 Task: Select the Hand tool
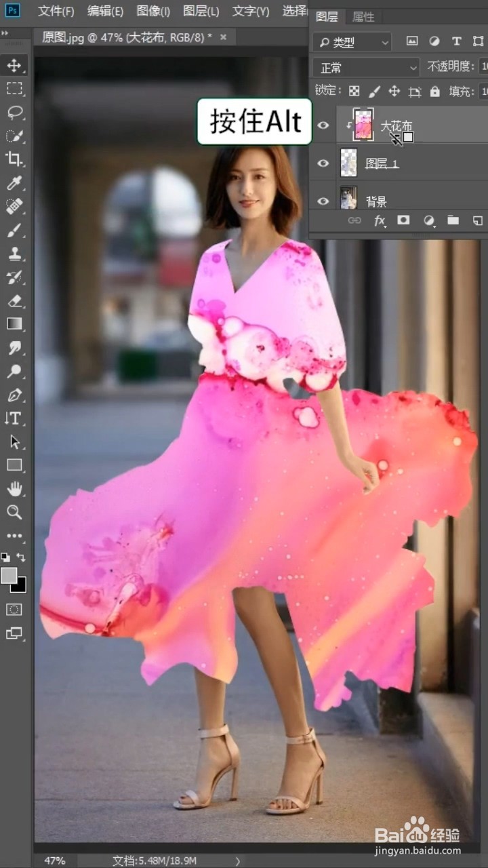(14, 489)
